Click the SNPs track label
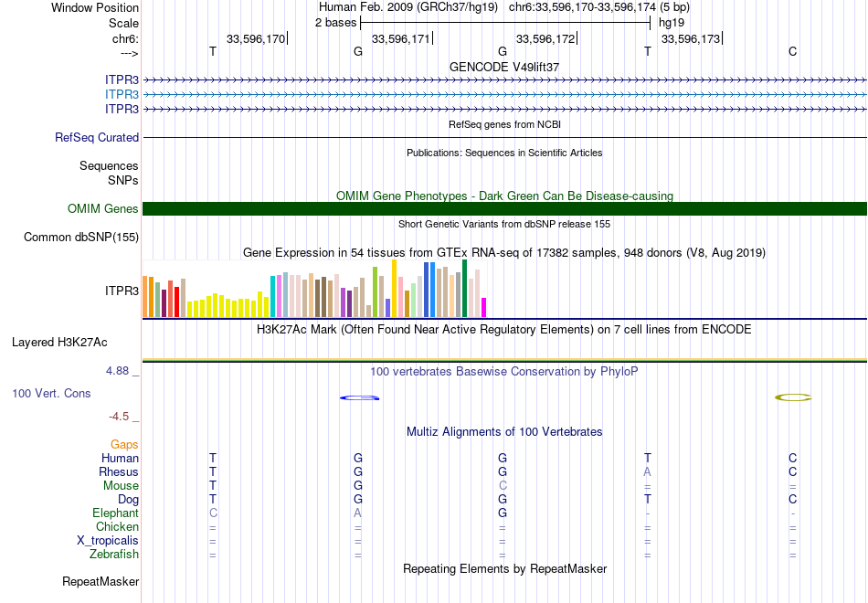The height and width of the screenshot is (603, 868). tap(123, 180)
